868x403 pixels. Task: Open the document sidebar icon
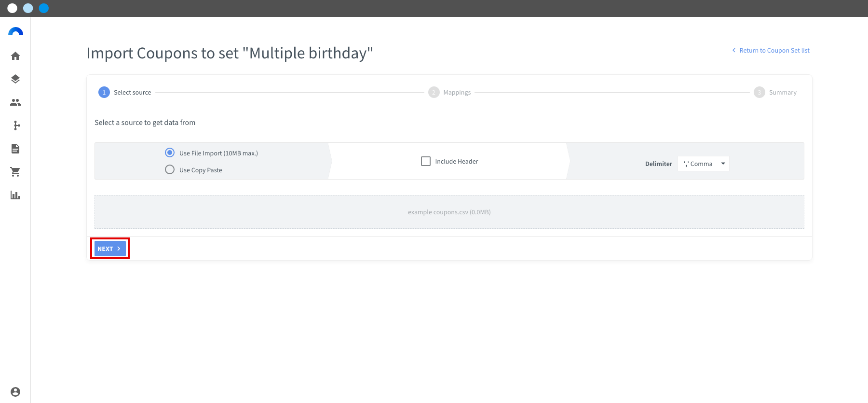pyautogui.click(x=15, y=149)
